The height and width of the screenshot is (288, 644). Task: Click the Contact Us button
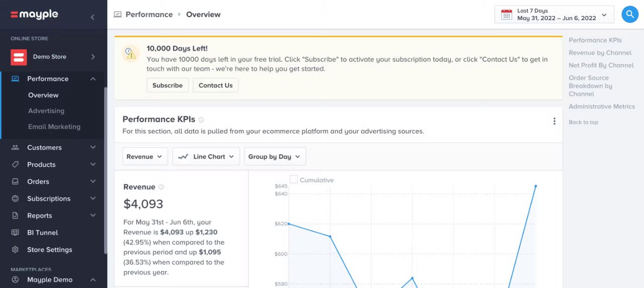(x=215, y=86)
